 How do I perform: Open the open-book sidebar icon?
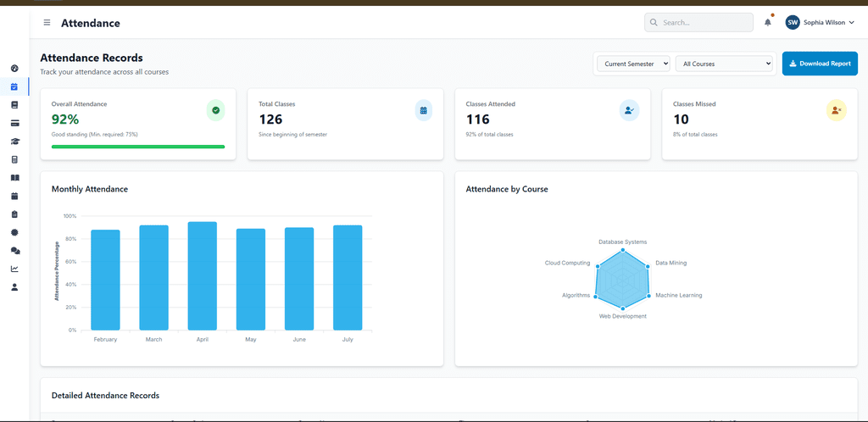tap(15, 178)
